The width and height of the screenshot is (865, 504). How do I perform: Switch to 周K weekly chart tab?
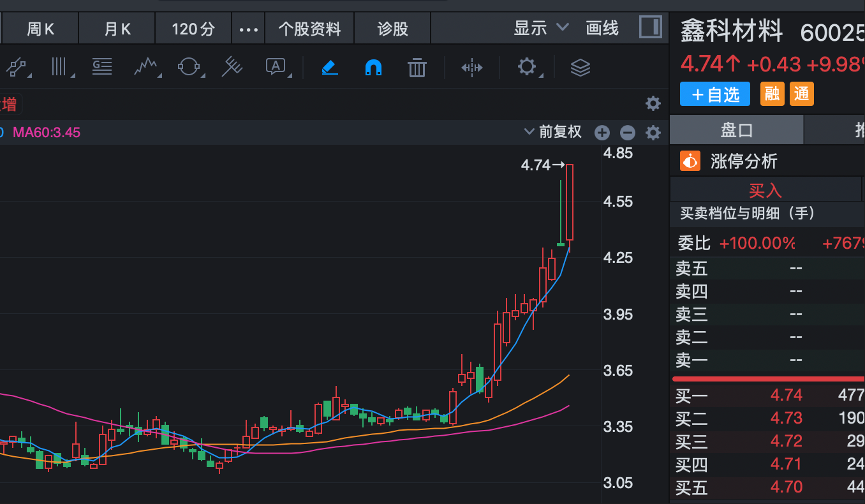[x=40, y=29]
